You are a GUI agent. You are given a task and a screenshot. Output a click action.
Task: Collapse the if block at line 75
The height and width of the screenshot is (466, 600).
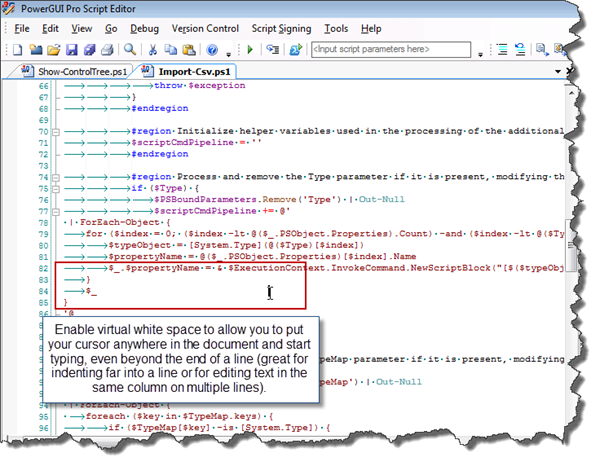(56, 189)
